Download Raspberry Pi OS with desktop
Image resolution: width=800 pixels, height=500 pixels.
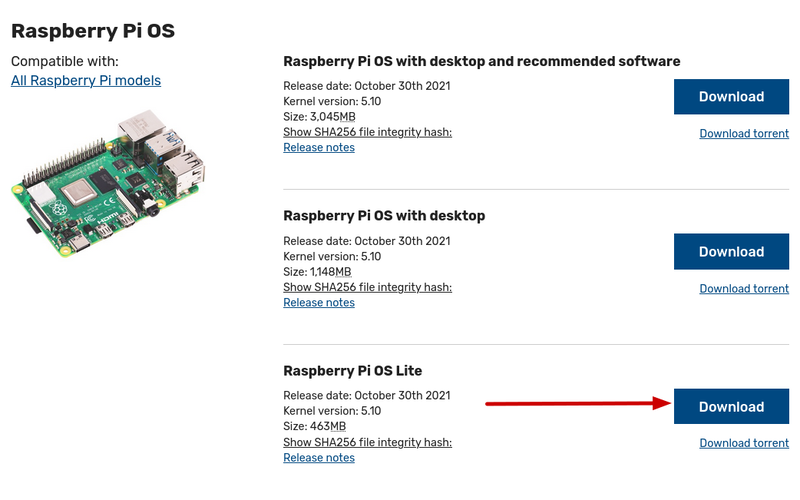[x=731, y=252]
